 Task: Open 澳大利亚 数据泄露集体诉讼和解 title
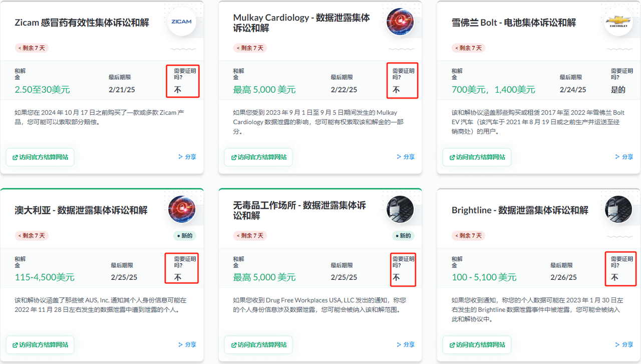click(81, 210)
